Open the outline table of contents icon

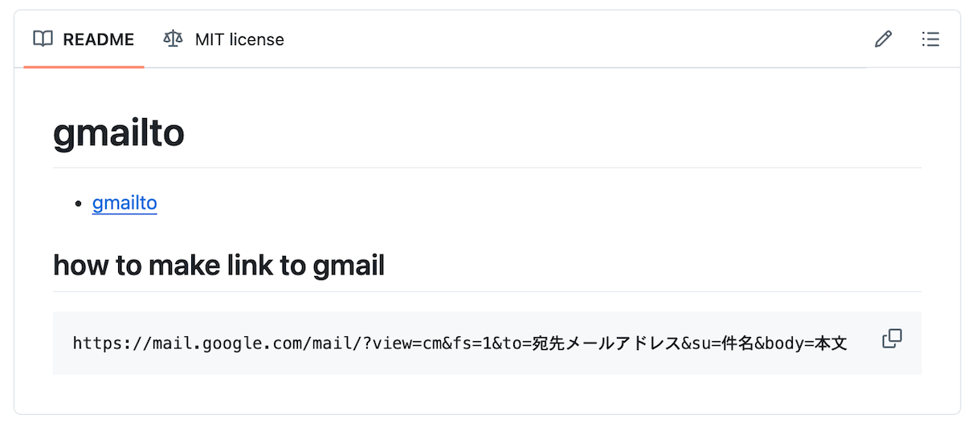(930, 39)
